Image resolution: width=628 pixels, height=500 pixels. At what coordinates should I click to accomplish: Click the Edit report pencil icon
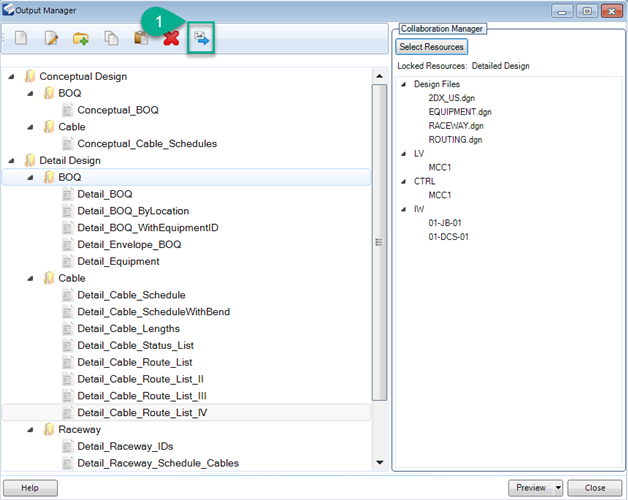click(51, 38)
